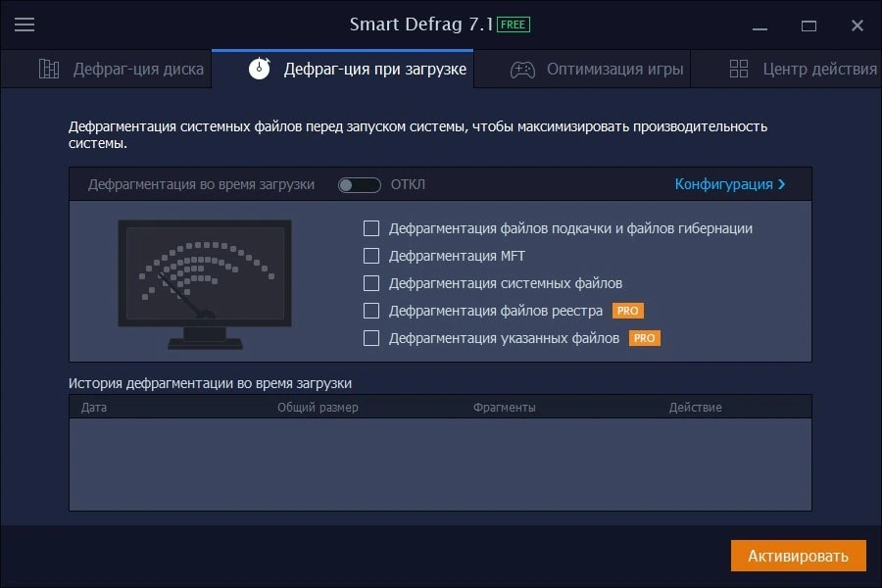Click the game controller icon

pos(522,70)
